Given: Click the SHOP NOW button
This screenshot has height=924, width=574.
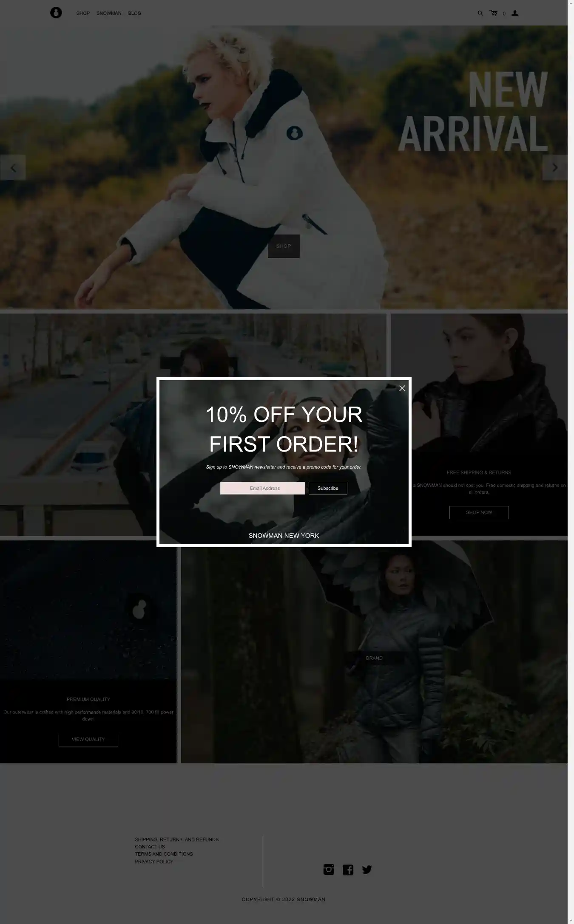Looking at the screenshot, I should coord(479,512).
